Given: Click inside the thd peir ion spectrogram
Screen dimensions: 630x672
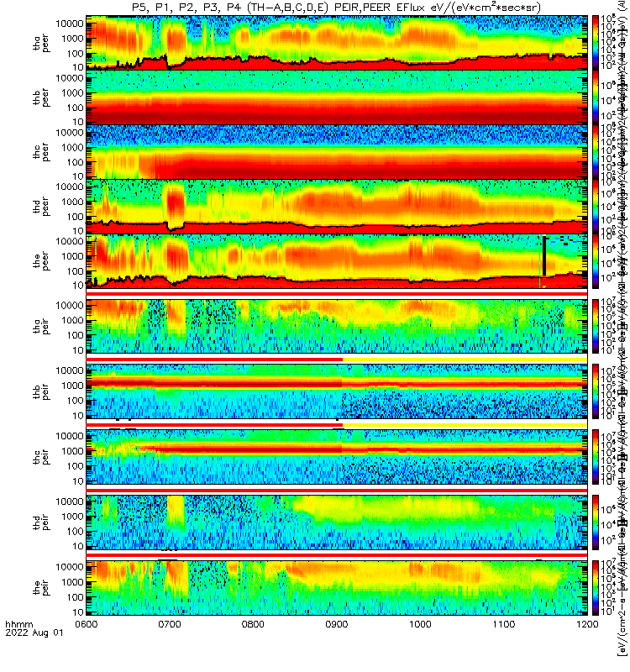Looking at the screenshot, I should click(x=337, y=522).
